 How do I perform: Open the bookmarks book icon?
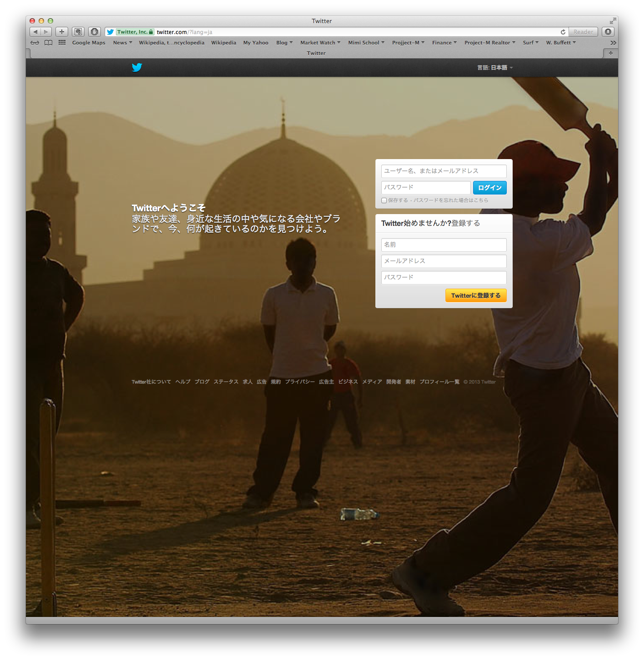[48, 43]
